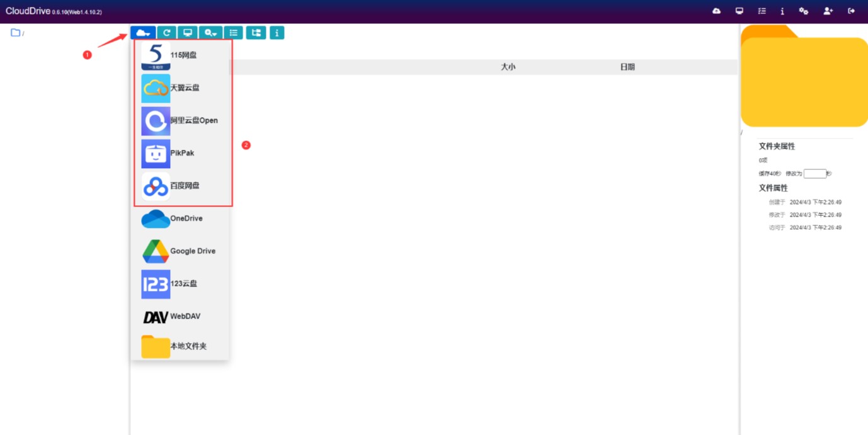Click the folder tree toolbar button
868x435 pixels.
(256, 33)
